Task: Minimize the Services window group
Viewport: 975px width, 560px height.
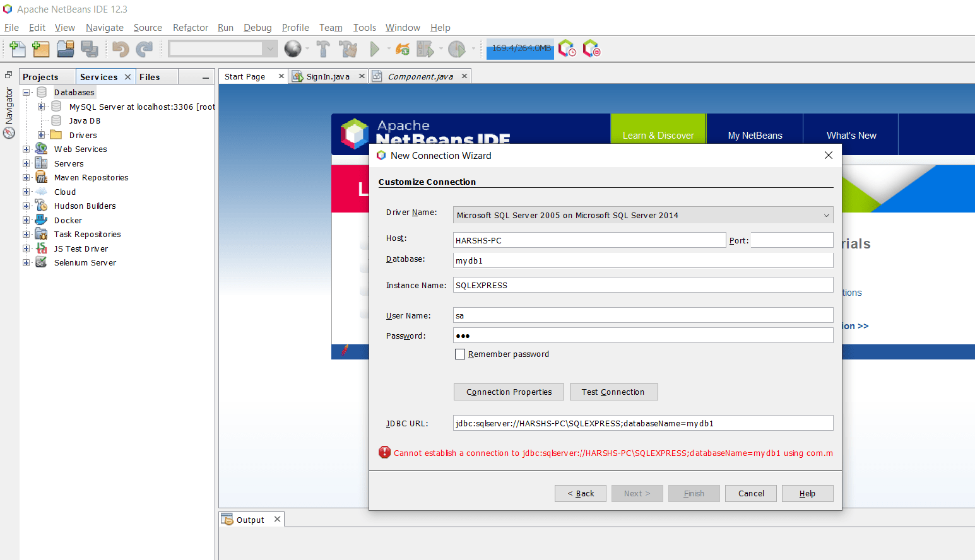Action: tap(206, 78)
